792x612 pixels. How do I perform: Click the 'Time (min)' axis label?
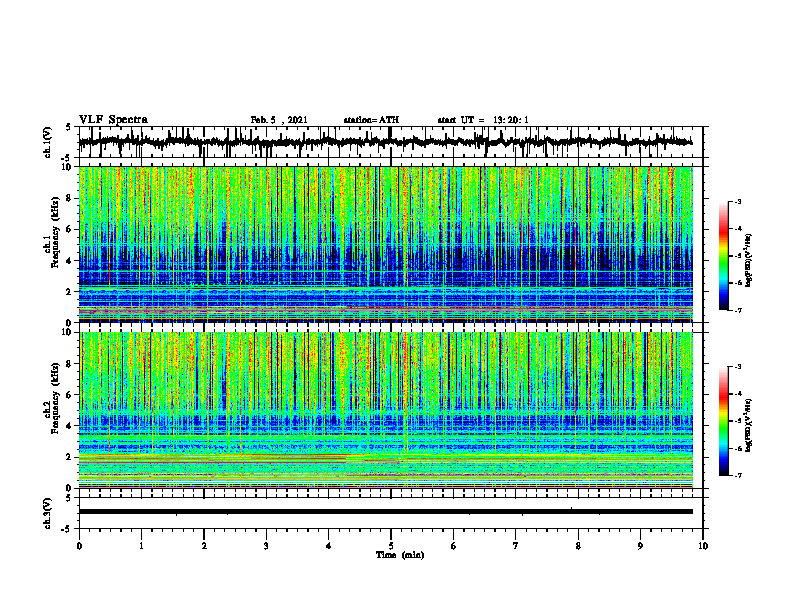click(400, 555)
